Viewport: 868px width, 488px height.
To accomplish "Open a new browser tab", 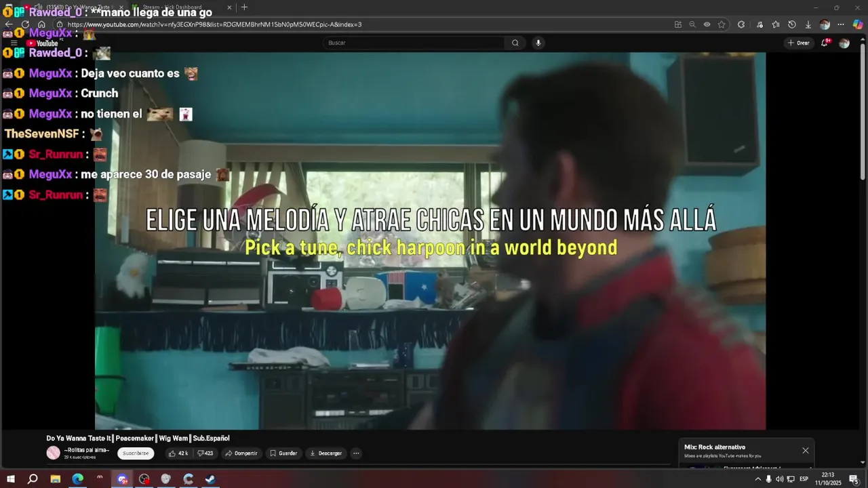I will [244, 7].
